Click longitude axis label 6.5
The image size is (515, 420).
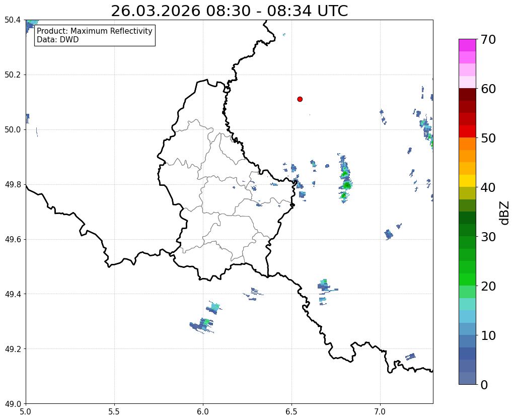(x=291, y=412)
